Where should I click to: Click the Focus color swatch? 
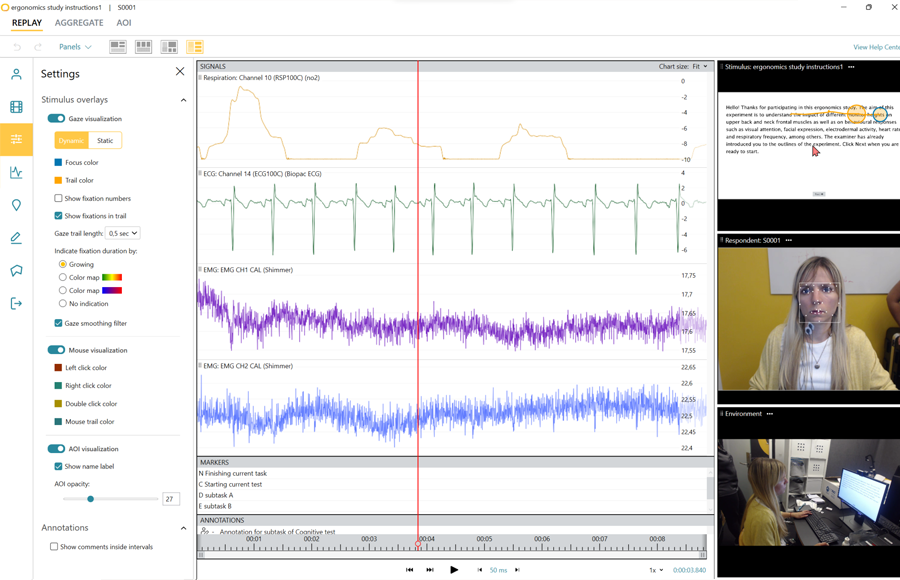58,162
